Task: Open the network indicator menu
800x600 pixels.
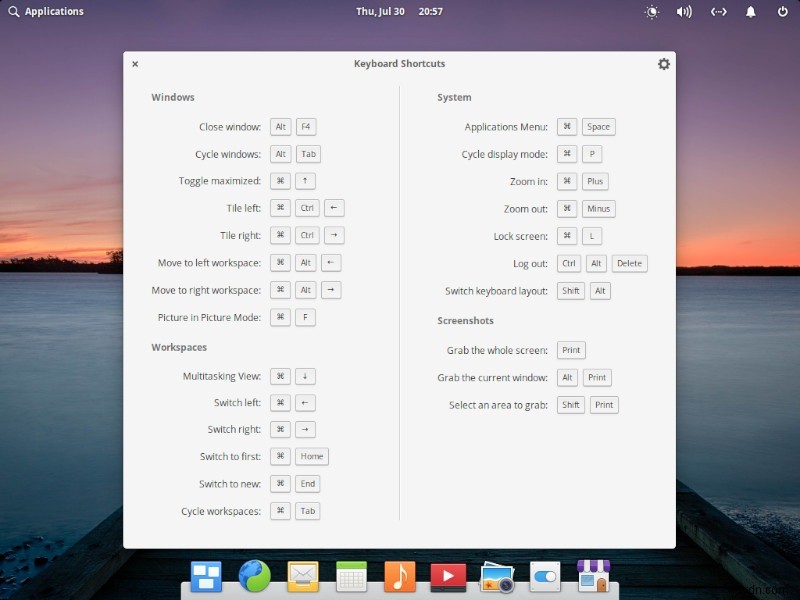Action: coord(718,11)
